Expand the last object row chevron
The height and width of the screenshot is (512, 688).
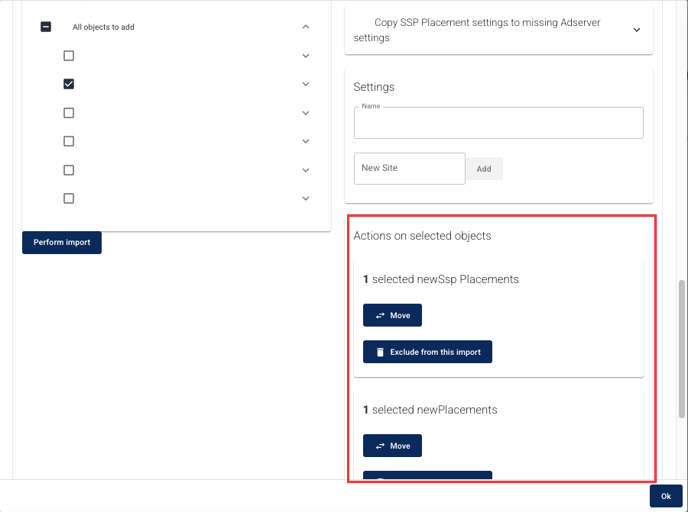(306, 199)
